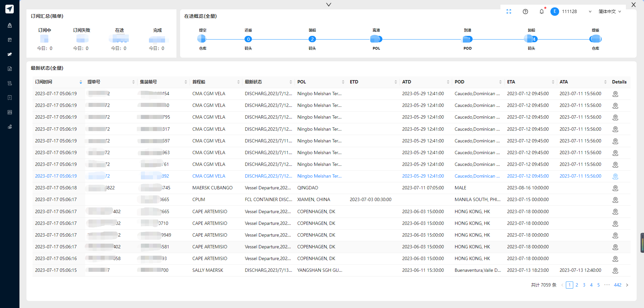Click ETD value 2023-07-03 00:30:00
Viewport: 644px width, 308px height.
371,199
